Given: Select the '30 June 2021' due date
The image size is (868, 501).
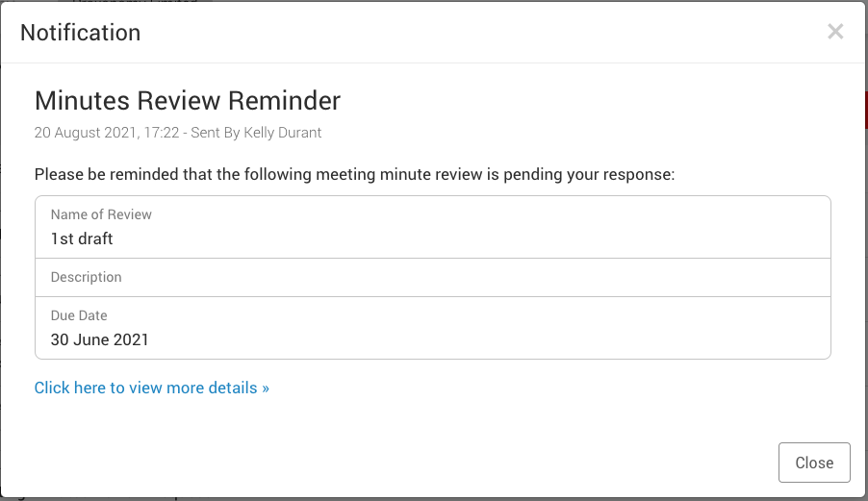Looking at the screenshot, I should point(99,339).
